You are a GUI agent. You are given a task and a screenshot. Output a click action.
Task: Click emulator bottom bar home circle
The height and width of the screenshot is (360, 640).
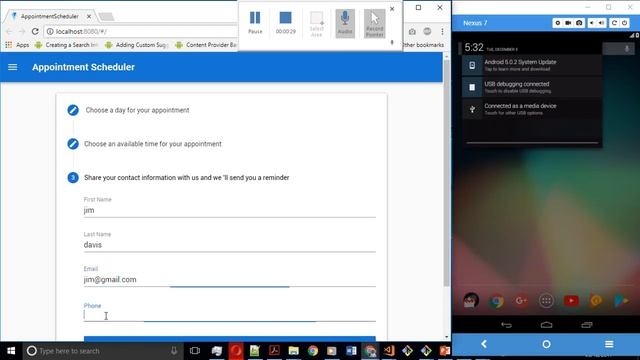click(546, 344)
